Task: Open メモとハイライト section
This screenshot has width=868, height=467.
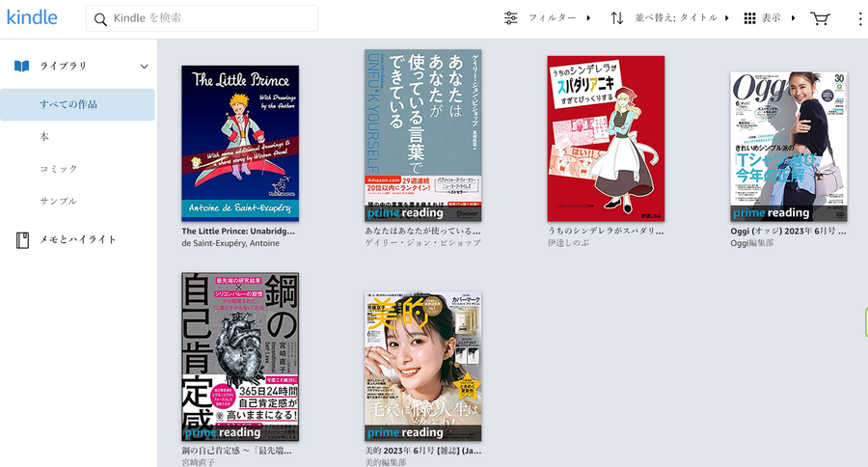Action: 77,239
